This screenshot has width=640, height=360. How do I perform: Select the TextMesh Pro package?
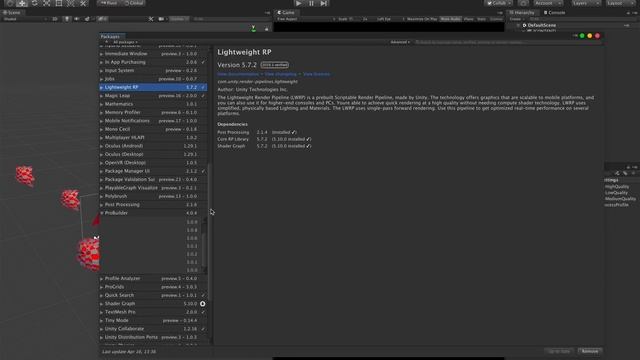153,312
